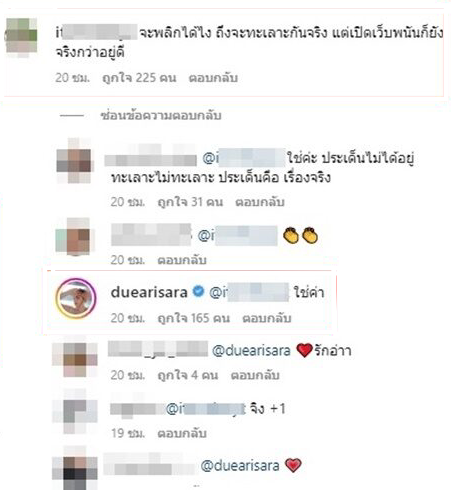Open duearisara username link
The height and width of the screenshot is (490, 451).
[149, 292]
